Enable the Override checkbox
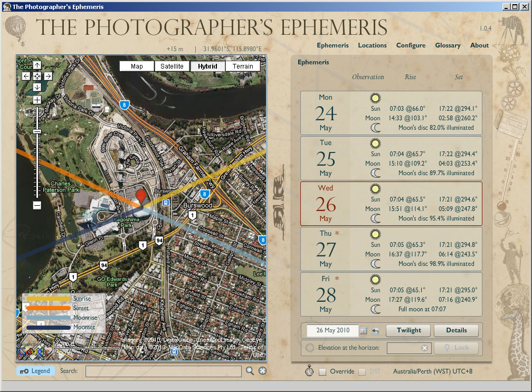The width and height of the screenshot is (532, 392). [322, 371]
